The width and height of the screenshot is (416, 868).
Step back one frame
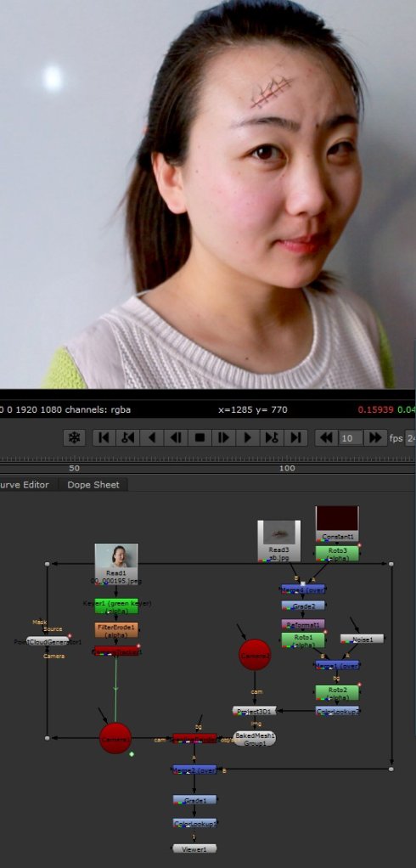coord(176,437)
